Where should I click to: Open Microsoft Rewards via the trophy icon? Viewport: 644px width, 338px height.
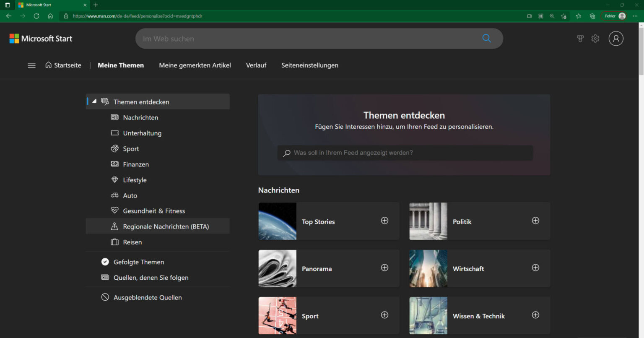click(x=580, y=38)
